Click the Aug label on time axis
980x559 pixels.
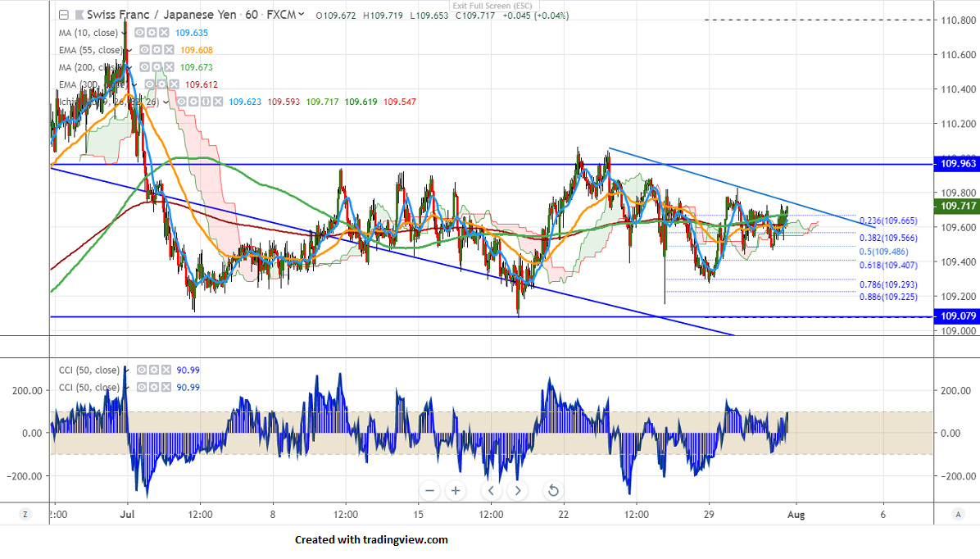pos(796,515)
